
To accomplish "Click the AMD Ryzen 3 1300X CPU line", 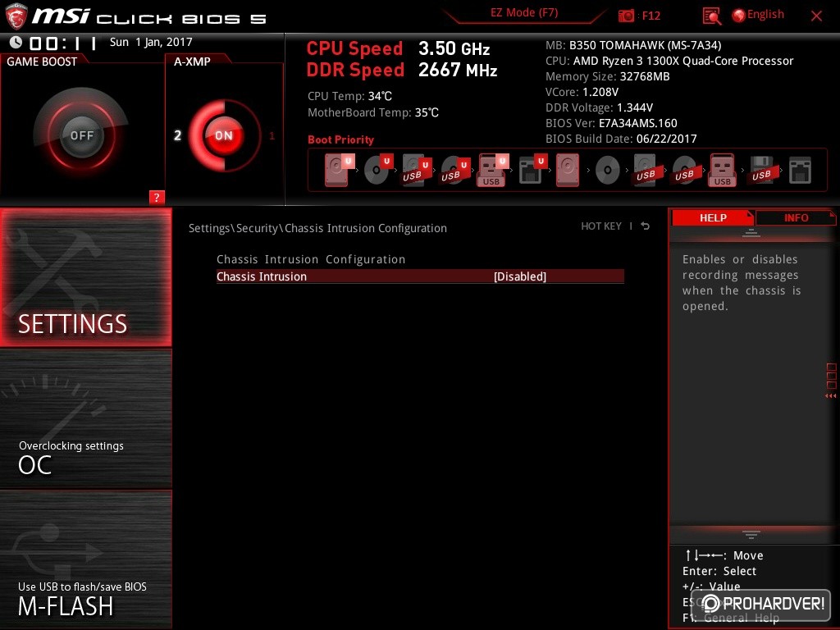I will tap(669, 61).
